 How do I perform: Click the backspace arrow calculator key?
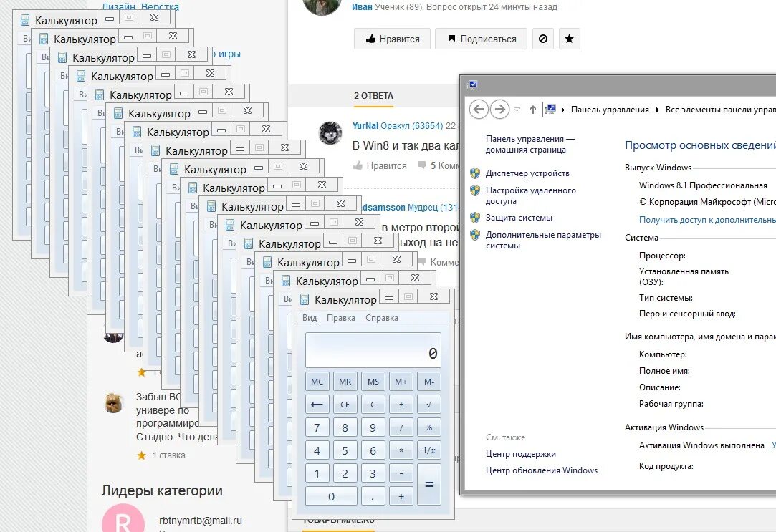[x=317, y=405]
